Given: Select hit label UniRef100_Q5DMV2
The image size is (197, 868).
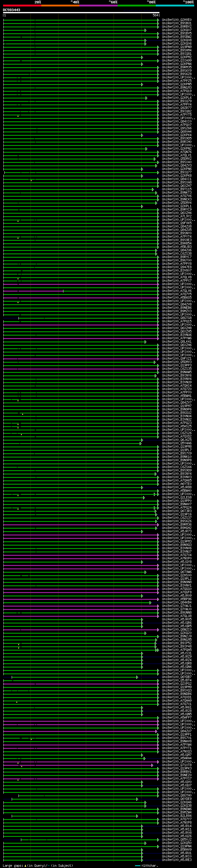Looking at the screenshot, I should coord(177,159).
